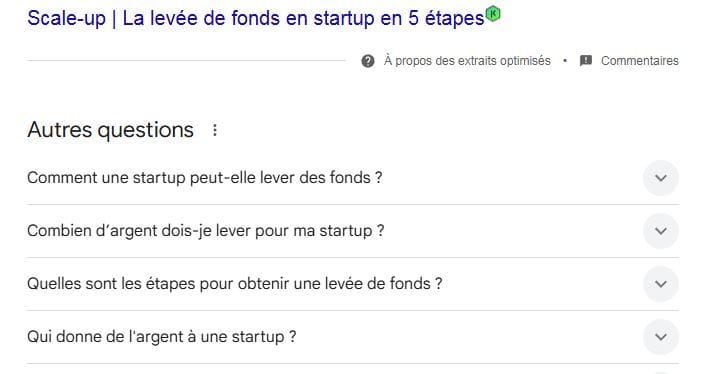Click the question mark help icon
The image size is (710, 374).
[368, 61]
